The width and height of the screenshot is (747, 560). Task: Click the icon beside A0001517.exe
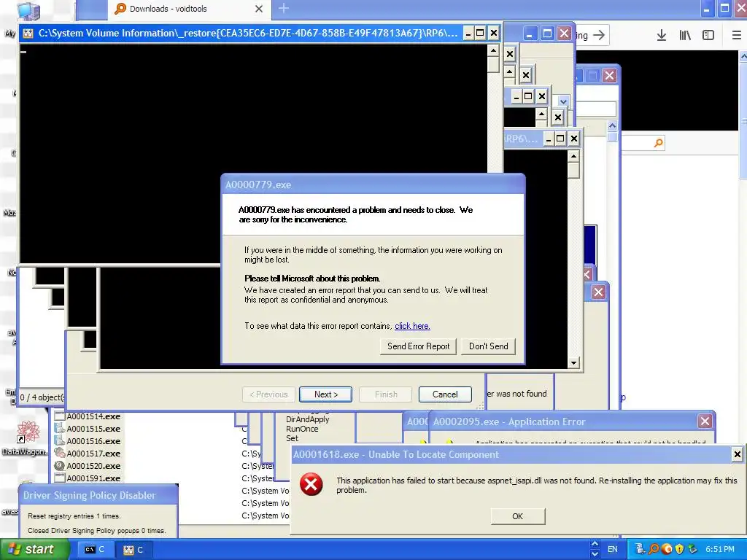60,454
